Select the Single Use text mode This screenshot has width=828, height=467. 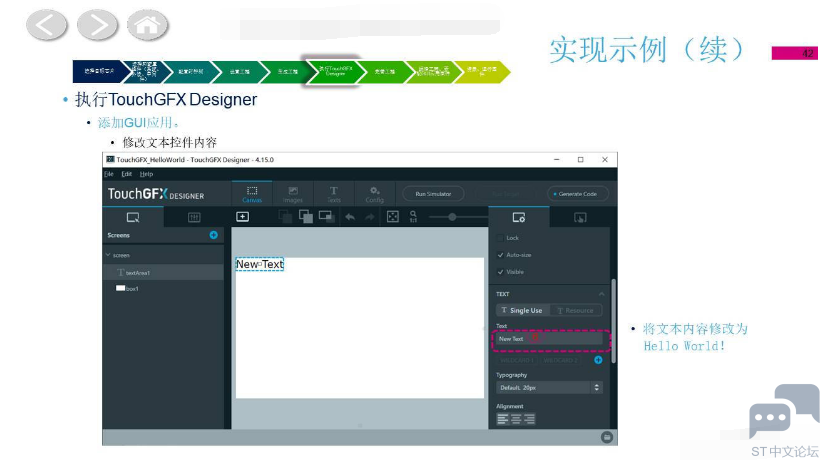click(x=522, y=310)
